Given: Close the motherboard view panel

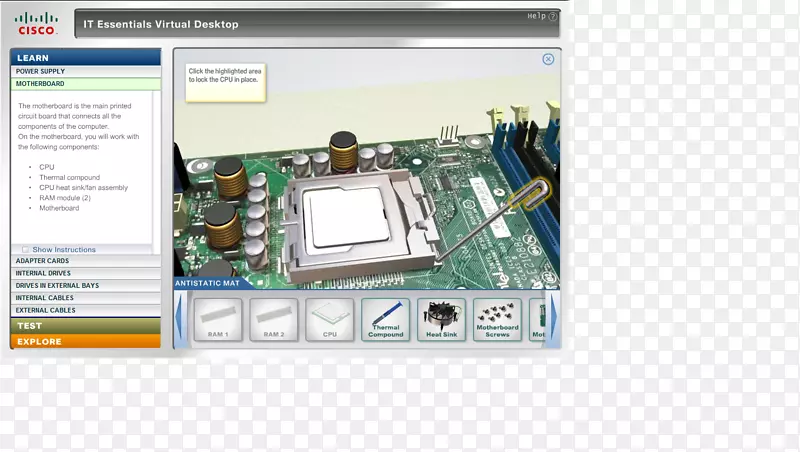Looking at the screenshot, I should (x=548, y=59).
